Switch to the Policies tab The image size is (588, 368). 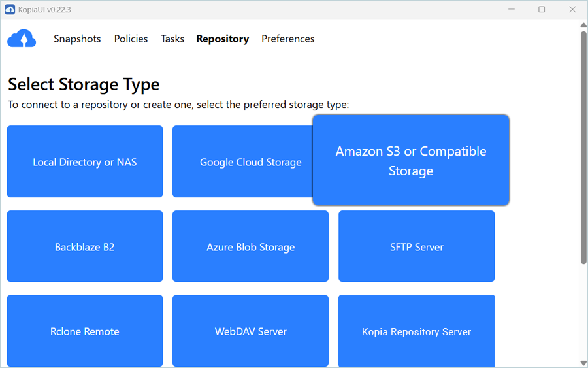pos(131,39)
